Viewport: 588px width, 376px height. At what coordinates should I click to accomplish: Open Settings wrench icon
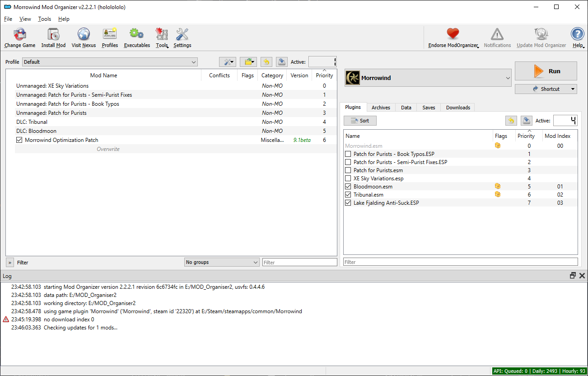pos(182,34)
